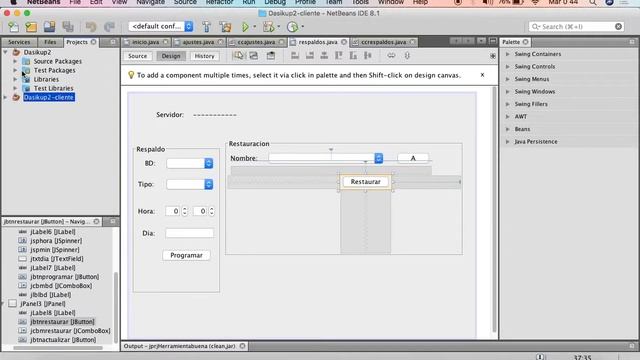The height and width of the screenshot is (360, 640).
Task: Click Selection Mode icon in designer toolbar
Action: pos(238,56)
